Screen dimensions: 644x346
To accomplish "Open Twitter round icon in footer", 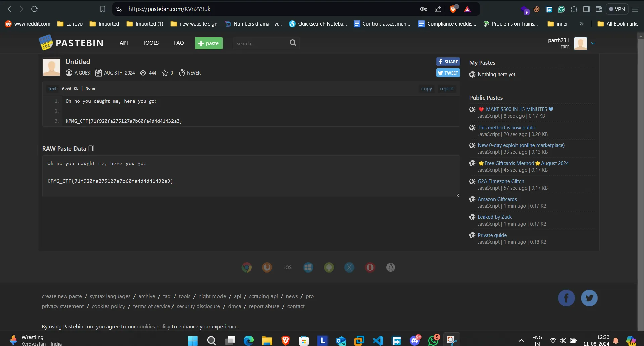I will (x=589, y=298).
